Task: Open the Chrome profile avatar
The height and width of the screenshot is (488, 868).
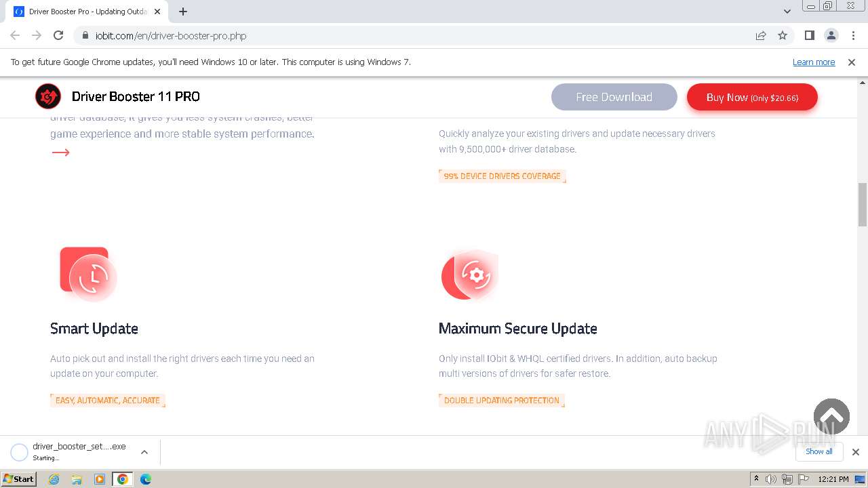Action: pos(831,36)
